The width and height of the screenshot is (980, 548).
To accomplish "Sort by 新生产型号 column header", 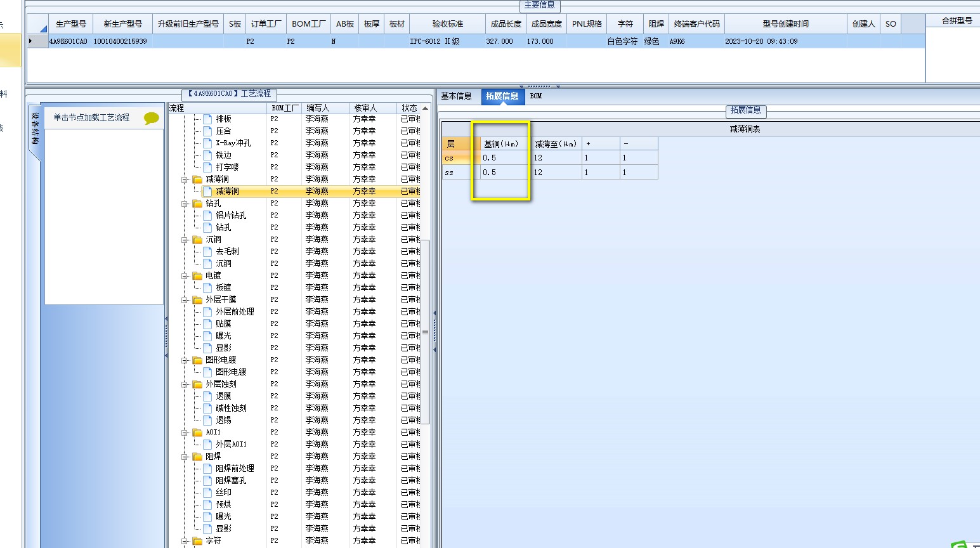I will pos(123,24).
